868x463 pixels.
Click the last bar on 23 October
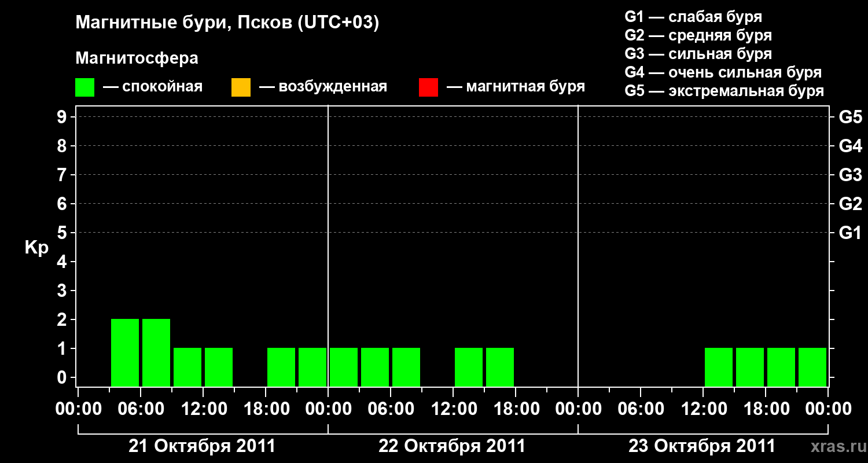tap(812, 367)
